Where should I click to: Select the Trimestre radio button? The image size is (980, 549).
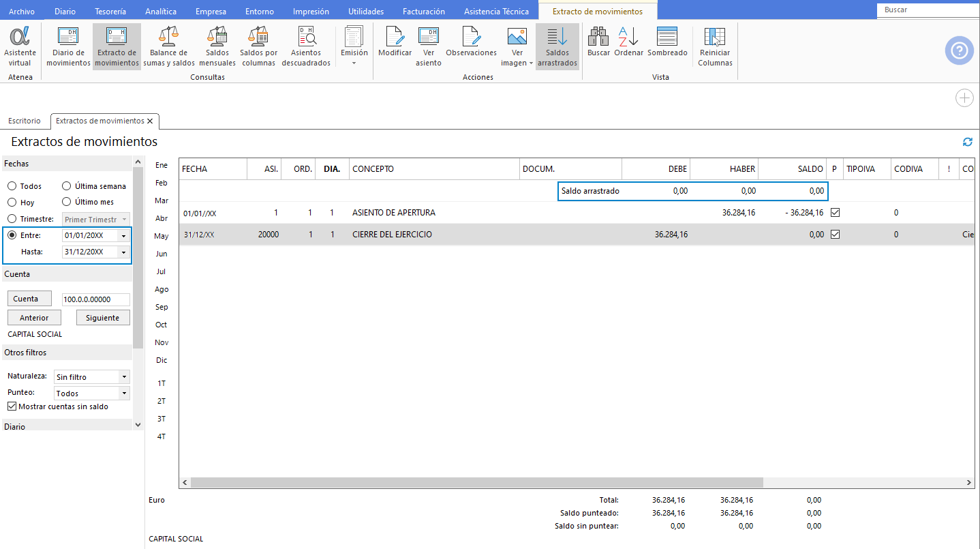[12, 219]
